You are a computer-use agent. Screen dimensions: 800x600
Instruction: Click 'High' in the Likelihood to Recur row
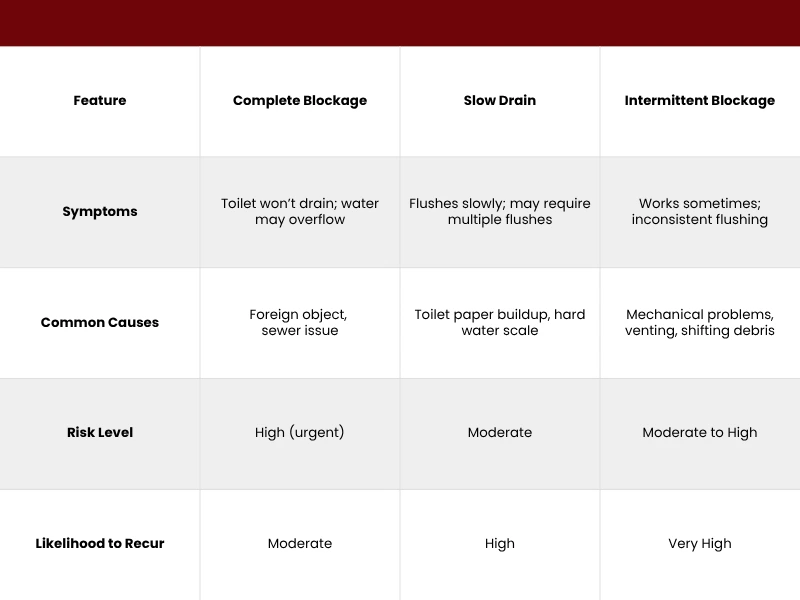pos(500,544)
